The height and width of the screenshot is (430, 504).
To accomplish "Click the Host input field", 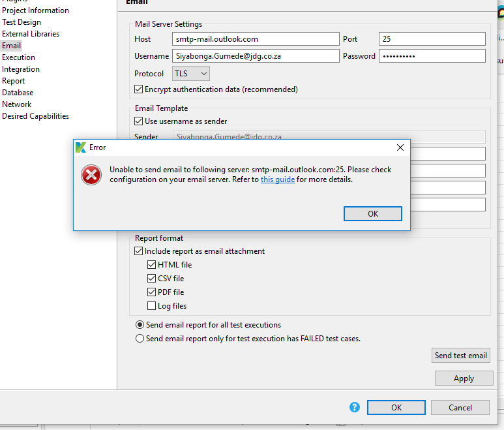I will [x=255, y=39].
